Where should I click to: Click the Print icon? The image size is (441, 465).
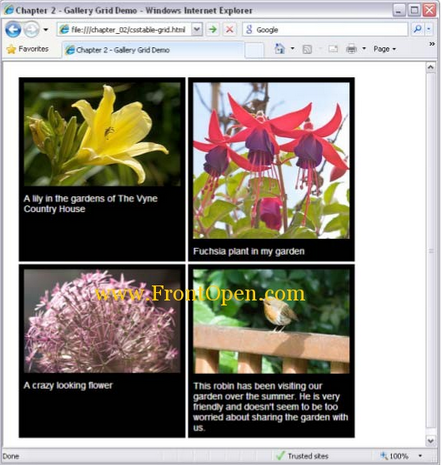click(x=351, y=49)
